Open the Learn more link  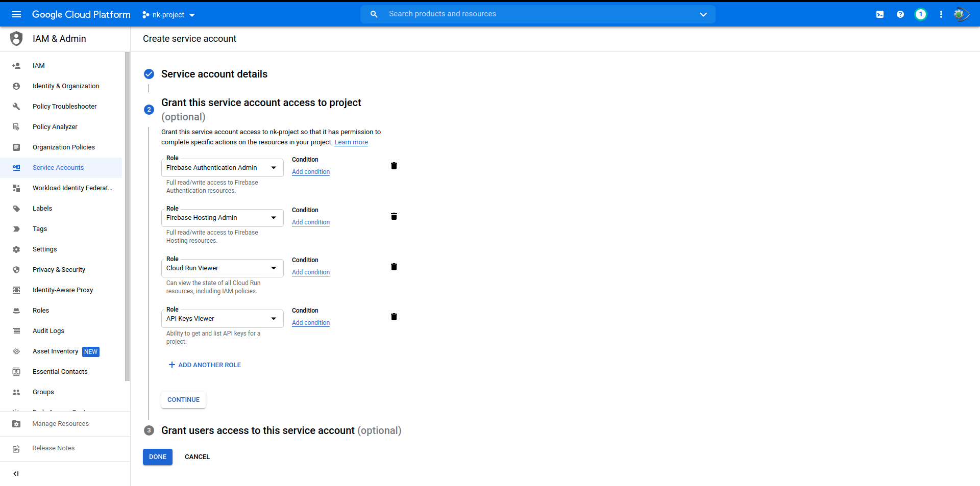pos(351,142)
